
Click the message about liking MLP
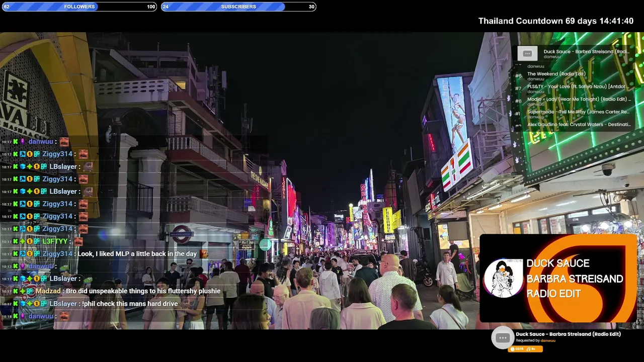pos(137,254)
